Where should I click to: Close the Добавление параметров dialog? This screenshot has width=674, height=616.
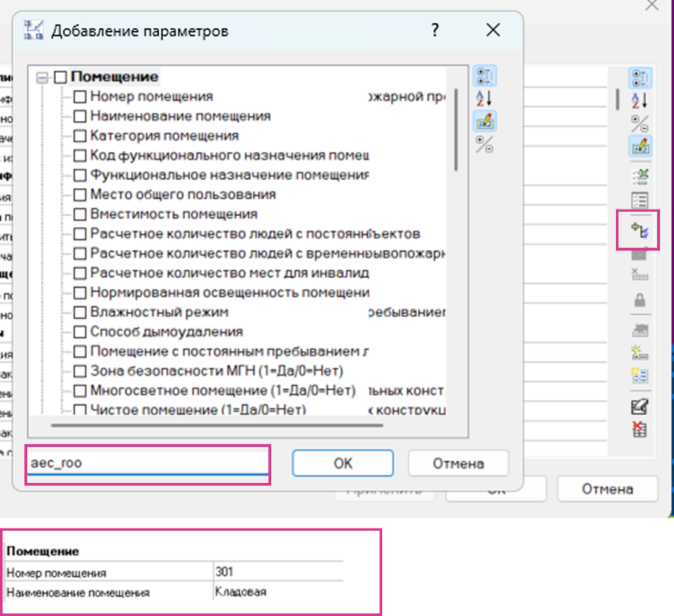pyautogui.click(x=493, y=30)
